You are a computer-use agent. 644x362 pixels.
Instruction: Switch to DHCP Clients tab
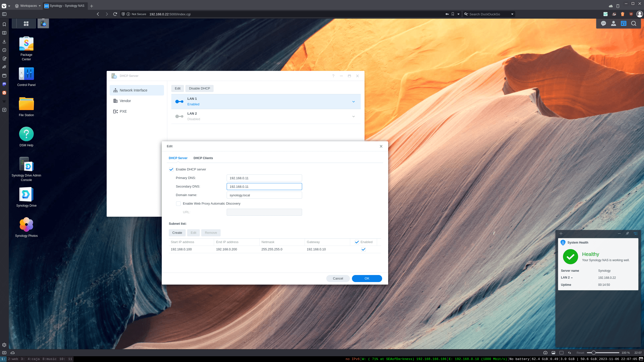coord(203,158)
